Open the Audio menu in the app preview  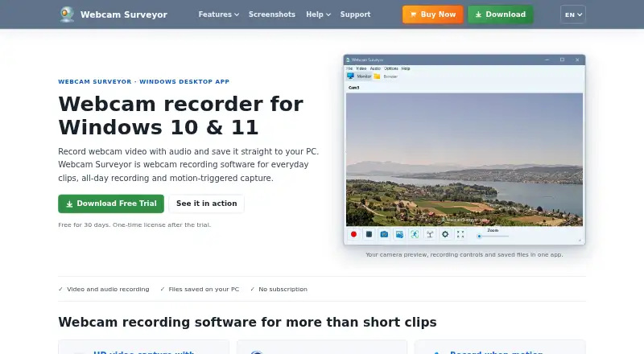[375, 68]
